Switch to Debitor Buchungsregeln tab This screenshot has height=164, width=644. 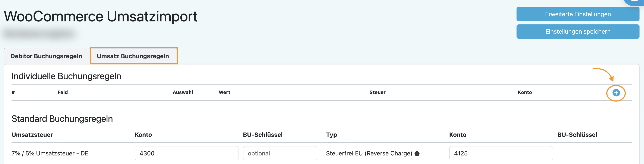[46, 56]
